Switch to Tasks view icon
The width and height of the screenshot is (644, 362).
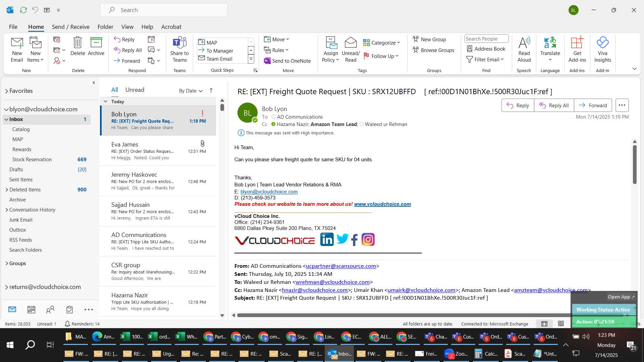(69, 309)
